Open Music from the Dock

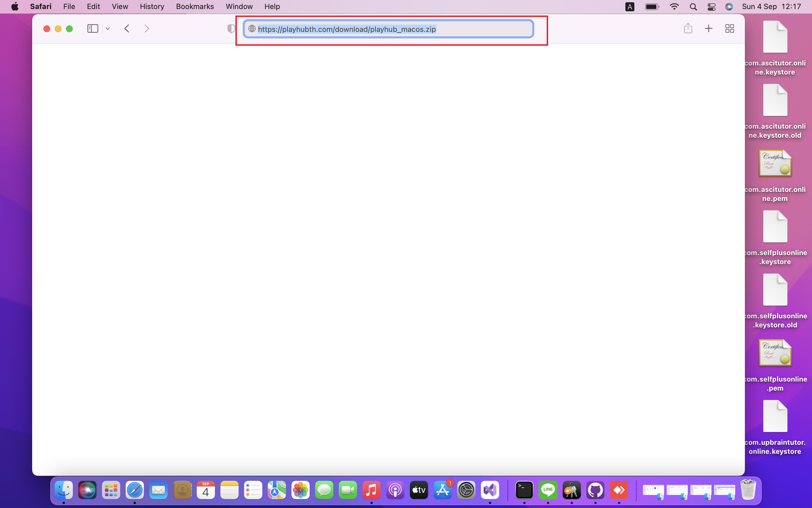click(371, 490)
